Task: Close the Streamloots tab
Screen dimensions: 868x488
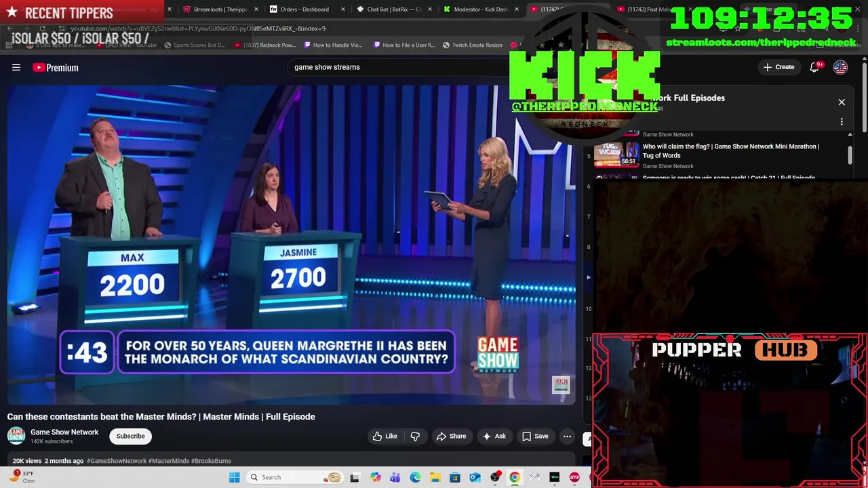Action: [256, 9]
